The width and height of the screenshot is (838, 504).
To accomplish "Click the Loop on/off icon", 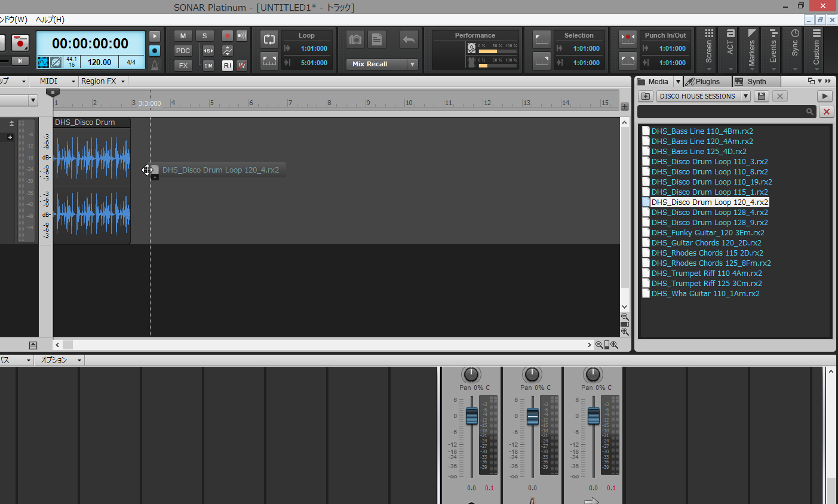I will 269,40.
